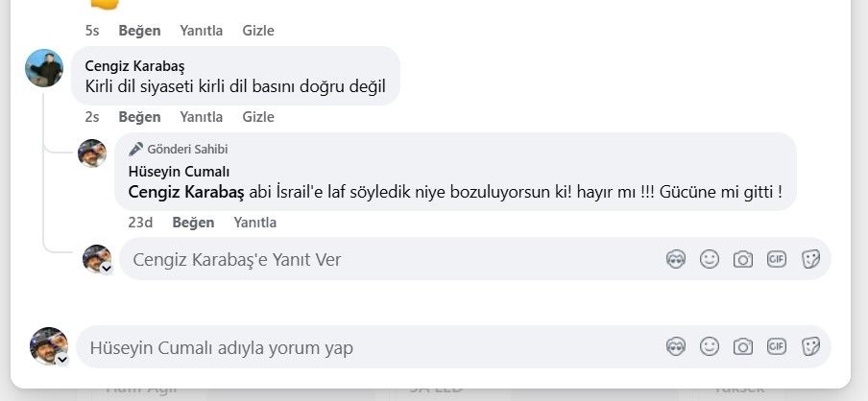Click camera icon in main comment box
868x401 pixels.
coord(742,346)
